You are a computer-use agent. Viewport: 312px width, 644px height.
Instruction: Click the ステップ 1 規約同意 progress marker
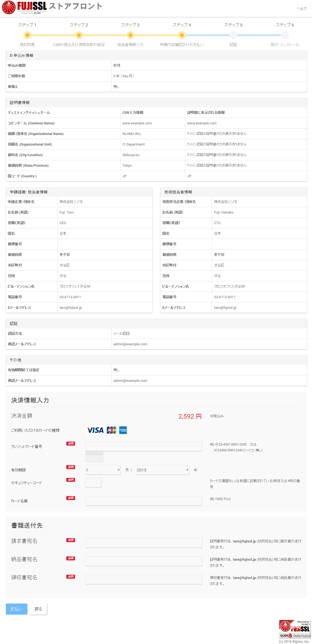click(27, 35)
